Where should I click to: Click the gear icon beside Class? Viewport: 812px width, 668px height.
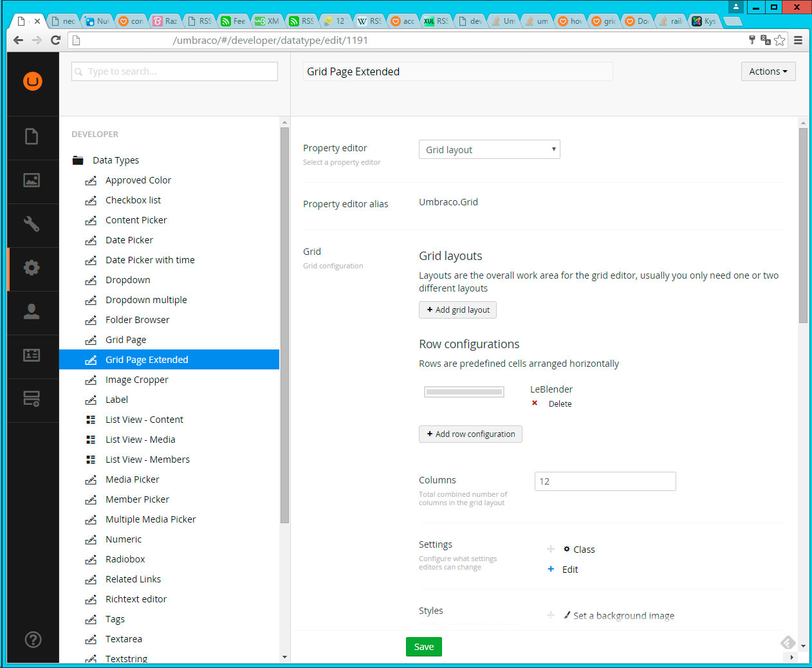(567, 549)
